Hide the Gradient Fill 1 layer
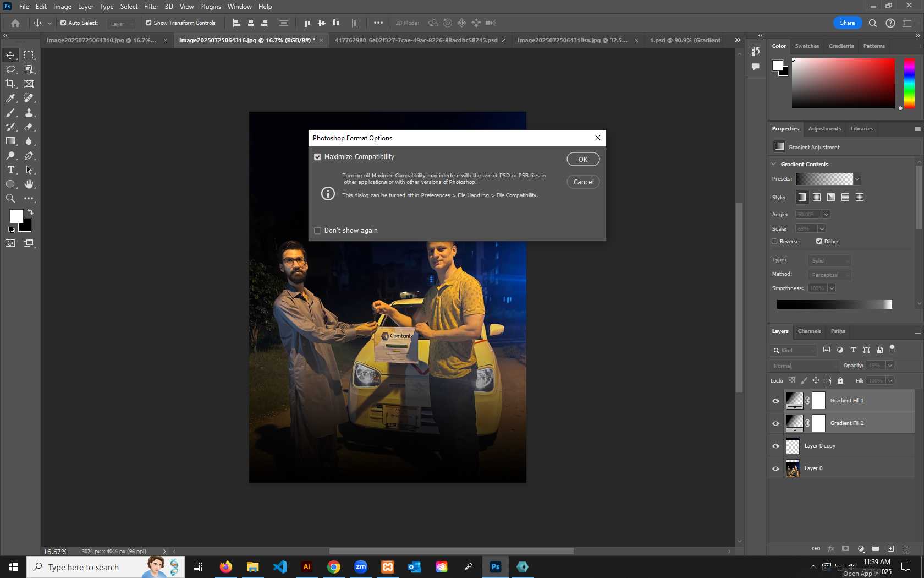Screen dimensions: 924x578 (776, 401)
